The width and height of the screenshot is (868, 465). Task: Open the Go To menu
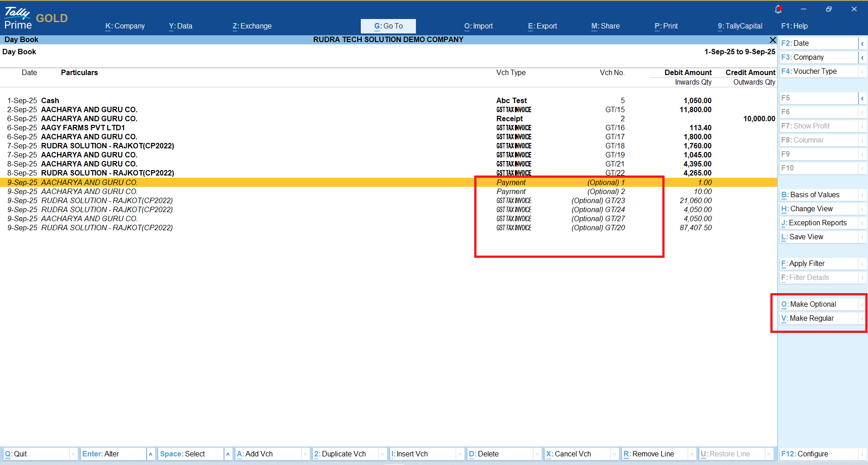tap(388, 26)
